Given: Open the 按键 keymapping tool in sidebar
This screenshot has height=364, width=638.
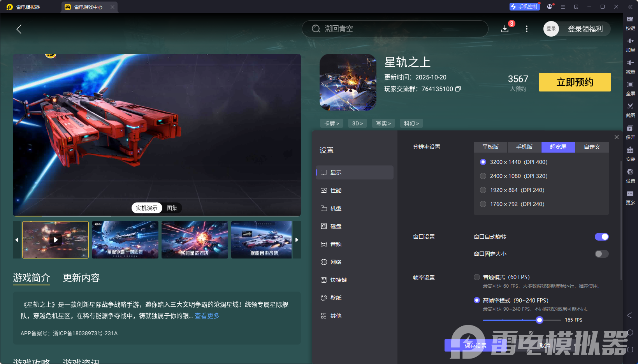Looking at the screenshot, I should pos(630,23).
